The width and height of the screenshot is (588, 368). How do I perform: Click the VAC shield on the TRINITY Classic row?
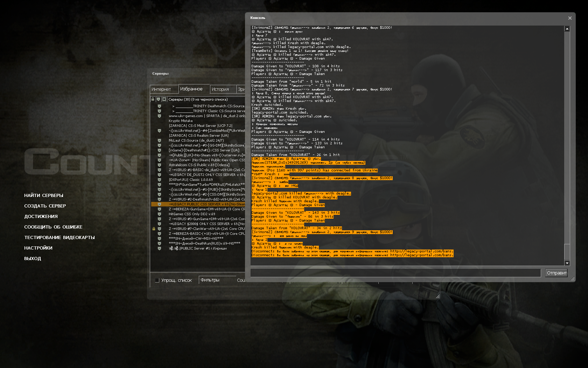point(159,111)
